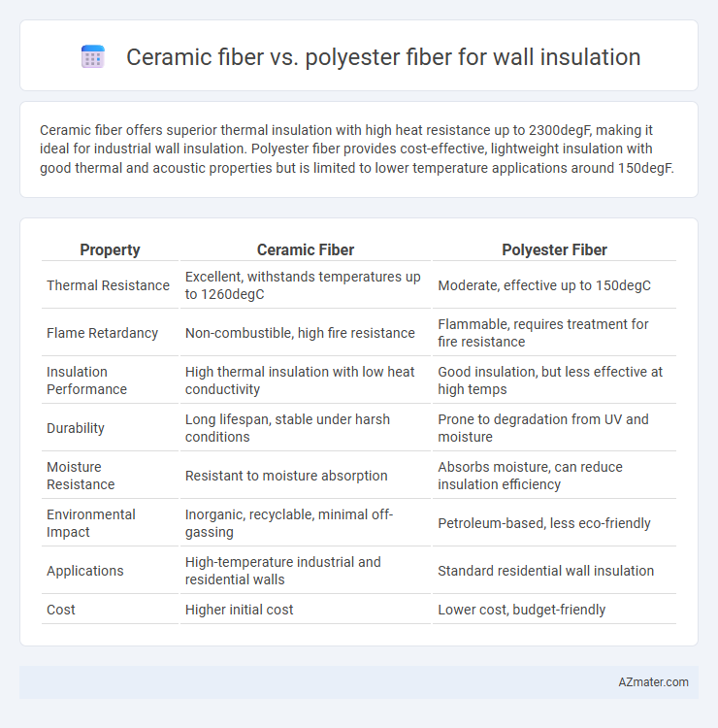Select the 'Ceramic Fiber' column header

click(x=306, y=249)
